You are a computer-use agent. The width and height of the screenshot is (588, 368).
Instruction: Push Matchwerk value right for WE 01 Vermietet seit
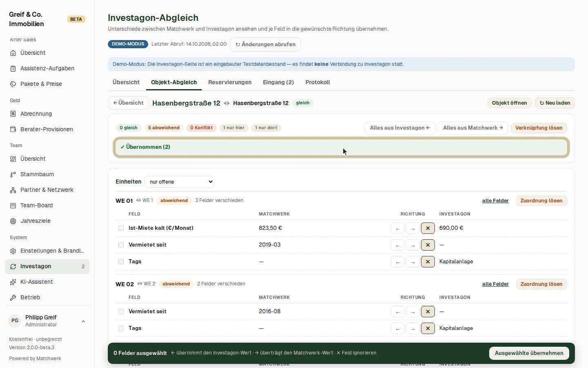pos(413,245)
